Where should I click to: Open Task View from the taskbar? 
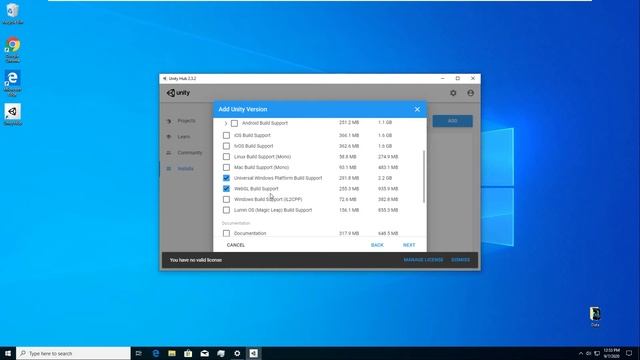click(x=139, y=353)
